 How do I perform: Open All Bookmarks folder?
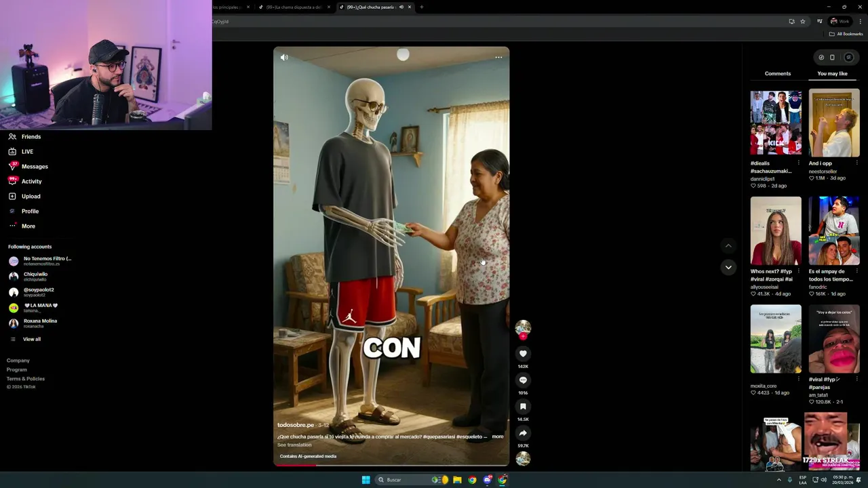click(x=846, y=34)
